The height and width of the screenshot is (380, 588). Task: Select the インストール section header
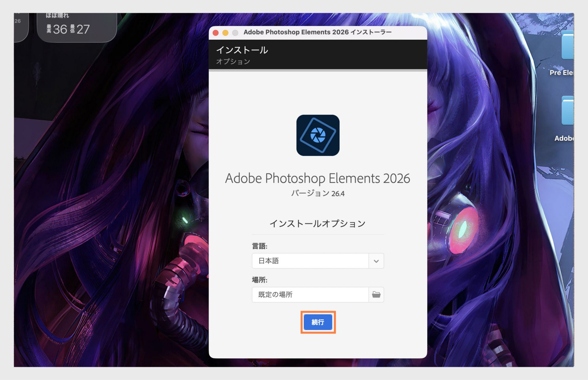click(x=242, y=50)
